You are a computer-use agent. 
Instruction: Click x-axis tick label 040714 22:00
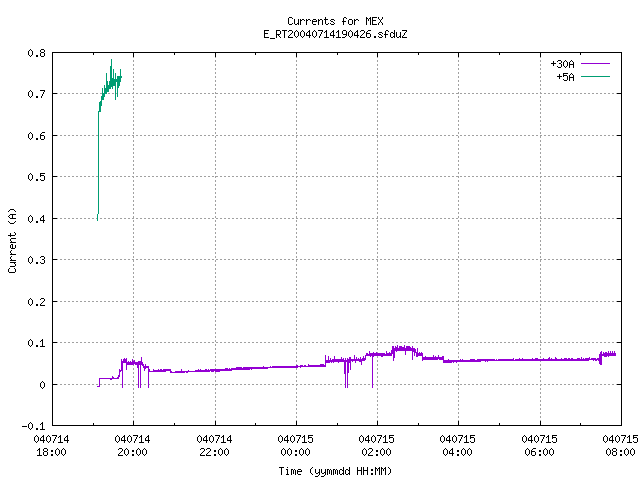[214, 446]
